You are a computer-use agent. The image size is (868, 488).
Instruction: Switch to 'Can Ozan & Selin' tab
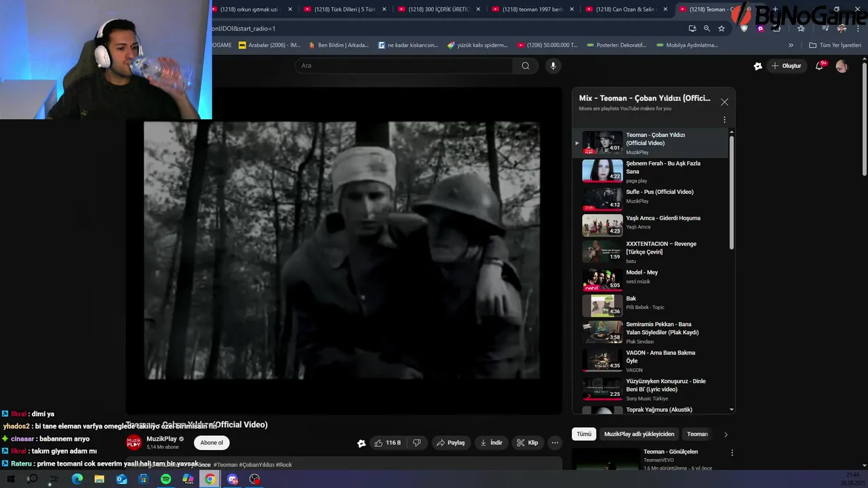(626, 9)
